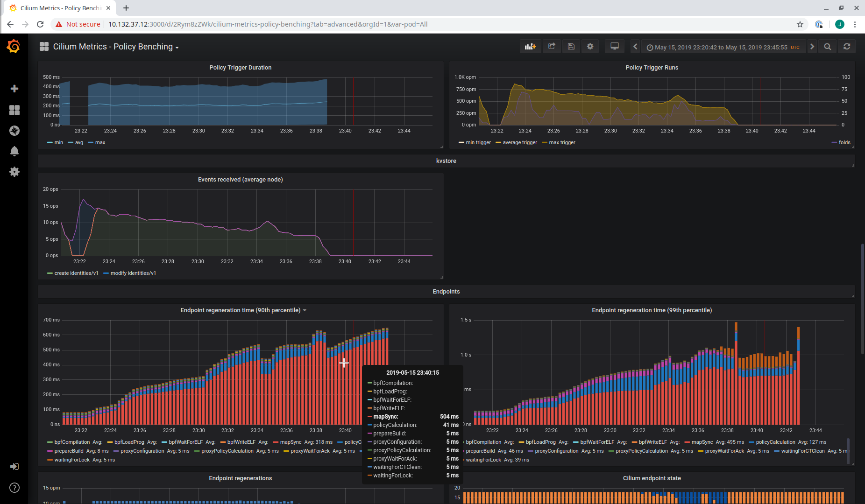Select the Cilium Metrics browser tab
Viewport: 865px width, 504px height.
[x=60, y=8]
